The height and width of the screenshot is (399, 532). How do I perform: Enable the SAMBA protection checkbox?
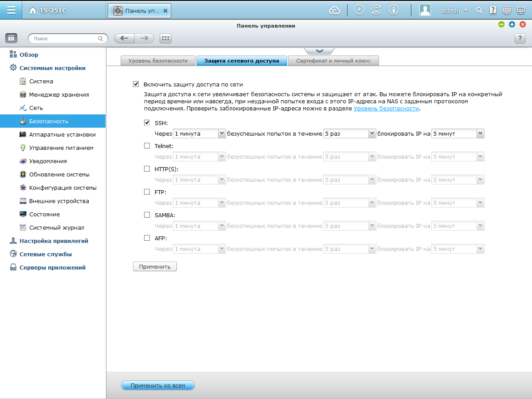[x=147, y=215]
